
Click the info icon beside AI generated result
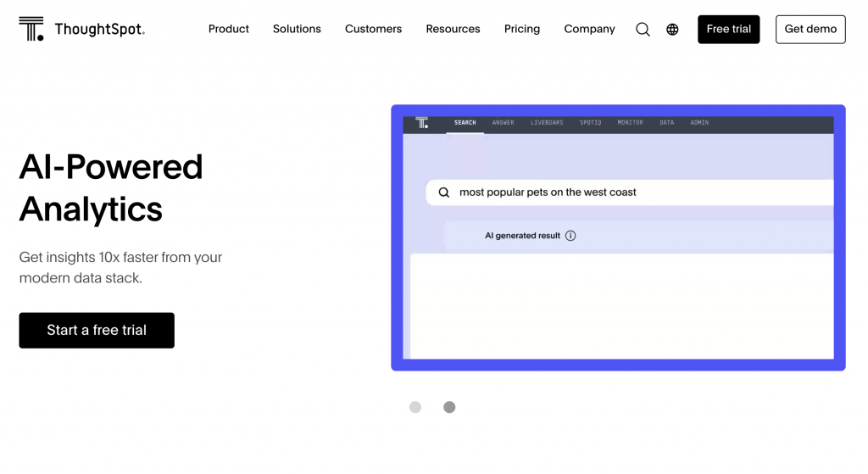click(570, 236)
